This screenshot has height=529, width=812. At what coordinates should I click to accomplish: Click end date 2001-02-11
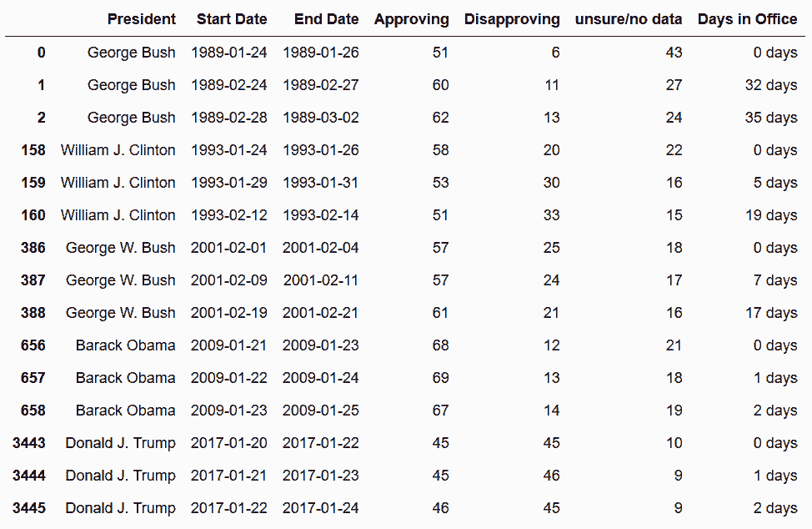(x=321, y=280)
